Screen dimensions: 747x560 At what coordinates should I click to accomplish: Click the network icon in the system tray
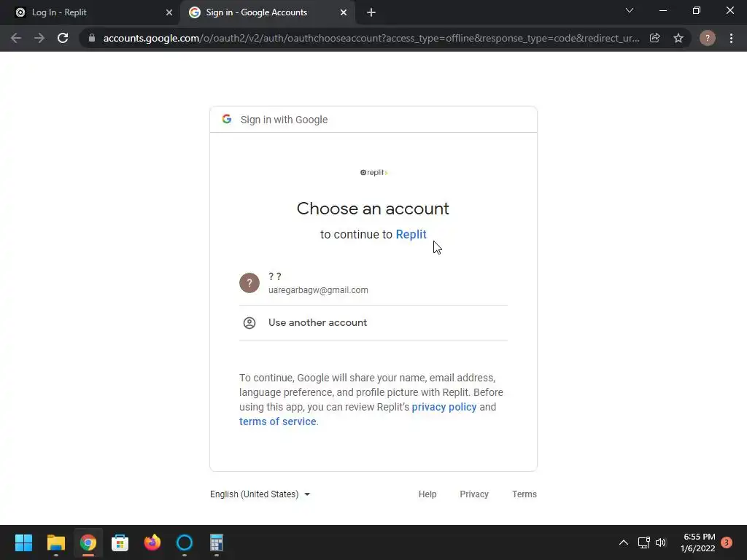coord(643,542)
